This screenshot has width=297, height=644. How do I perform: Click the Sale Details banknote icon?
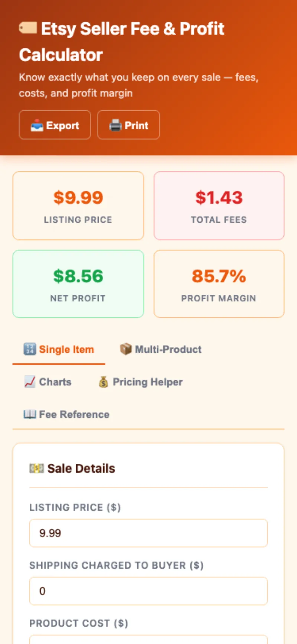(x=36, y=468)
